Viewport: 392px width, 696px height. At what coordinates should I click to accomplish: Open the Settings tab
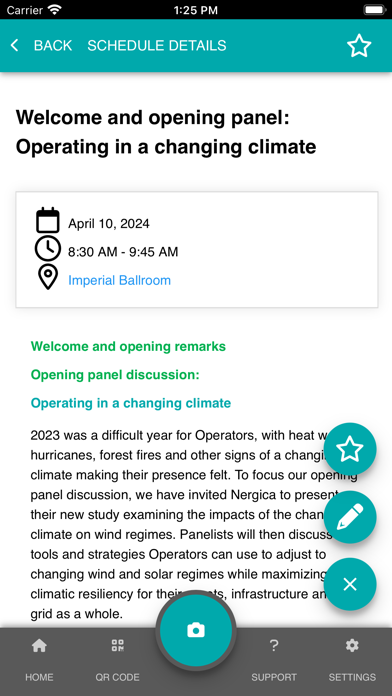point(352,660)
